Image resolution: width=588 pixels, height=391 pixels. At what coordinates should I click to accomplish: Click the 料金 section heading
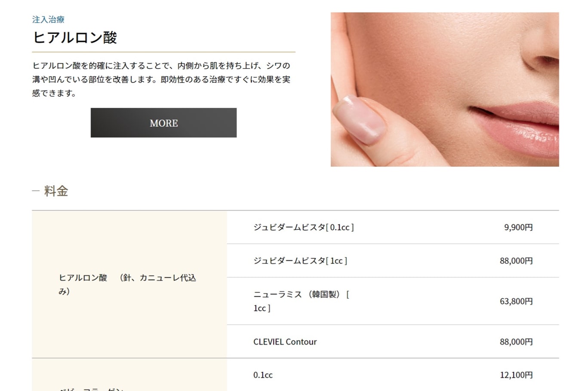pos(56,191)
